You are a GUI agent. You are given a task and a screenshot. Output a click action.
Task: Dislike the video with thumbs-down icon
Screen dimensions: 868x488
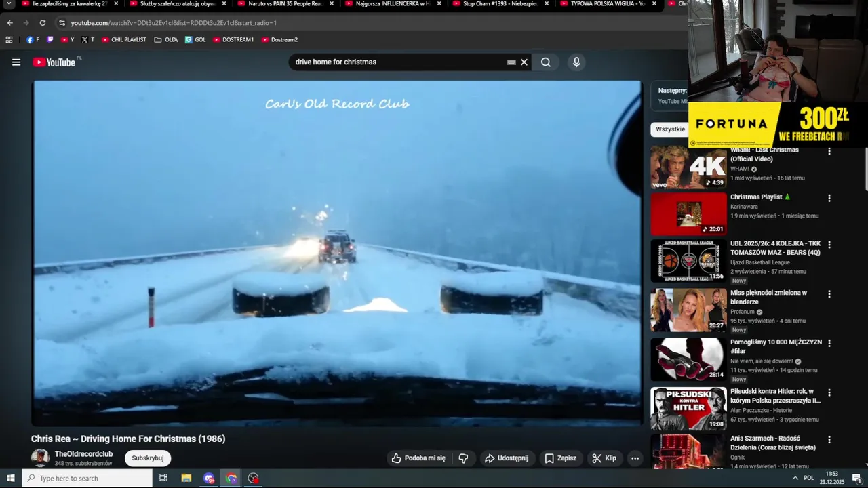[463, 458]
